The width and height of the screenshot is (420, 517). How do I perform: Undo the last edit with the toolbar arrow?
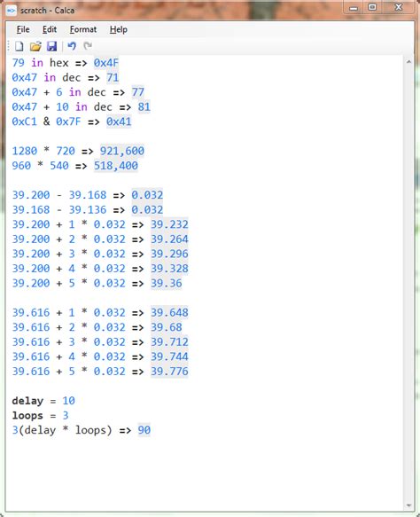[72, 46]
